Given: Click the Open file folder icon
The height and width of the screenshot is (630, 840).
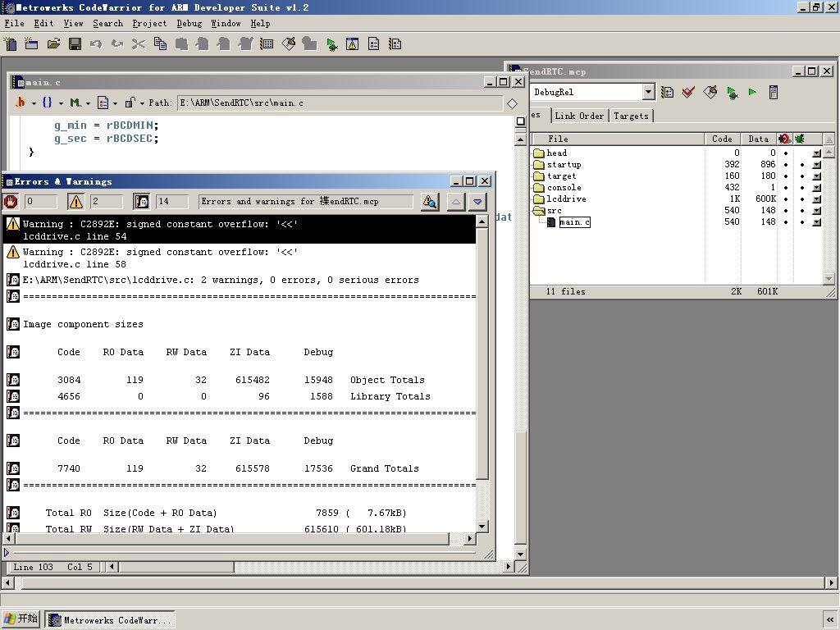Looking at the screenshot, I should [x=53, y=44].
